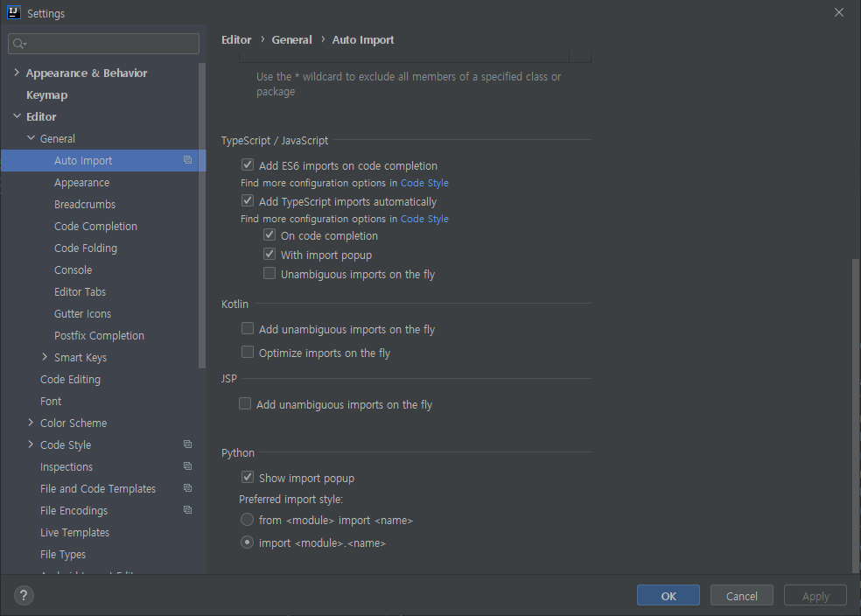Enable TypeScript Unambiguous imports on the fly
The height and width of the screenshot is (616, 861).
pos(269,273)
